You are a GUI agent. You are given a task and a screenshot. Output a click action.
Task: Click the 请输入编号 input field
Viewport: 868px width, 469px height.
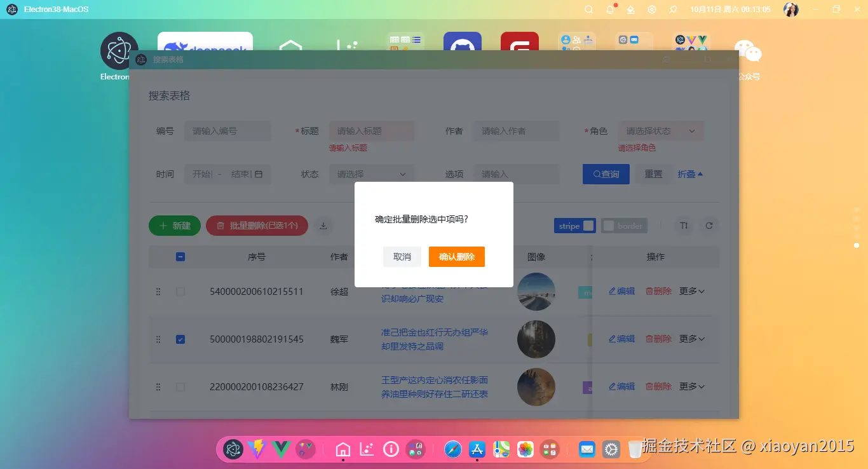click(227, 130)
